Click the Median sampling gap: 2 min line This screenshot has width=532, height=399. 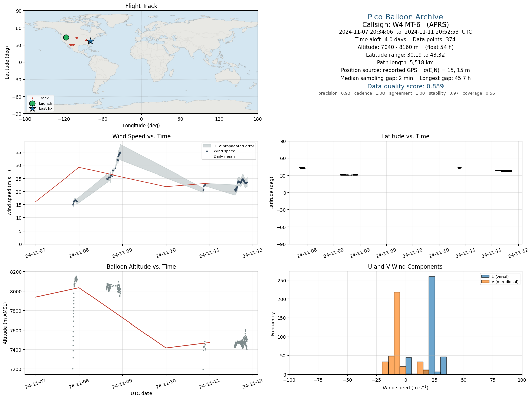pos(405,78)
